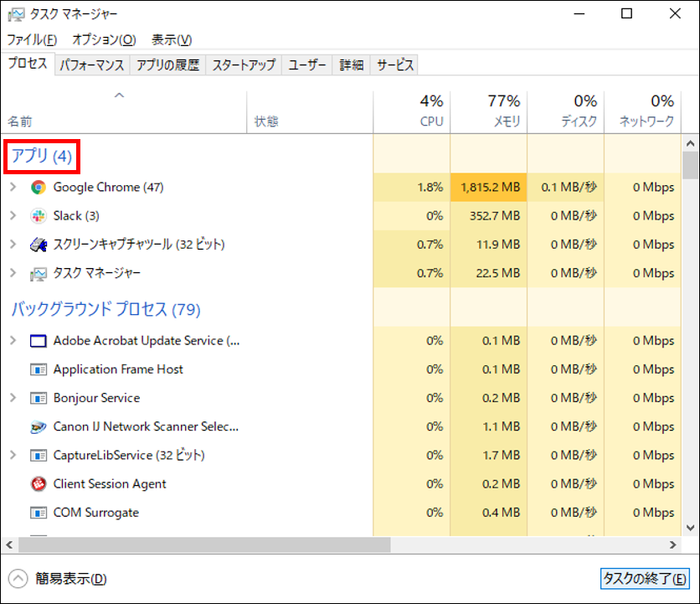The image size is (700, 604).
Task: Sort by the ネットワーク column header
Action: point(642,112)
